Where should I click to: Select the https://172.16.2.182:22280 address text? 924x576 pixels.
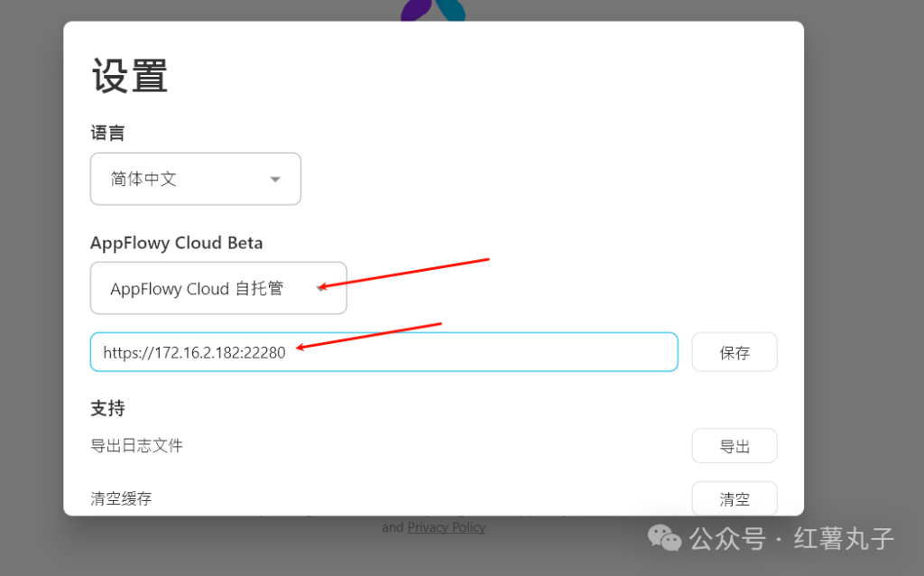(196, 352)
